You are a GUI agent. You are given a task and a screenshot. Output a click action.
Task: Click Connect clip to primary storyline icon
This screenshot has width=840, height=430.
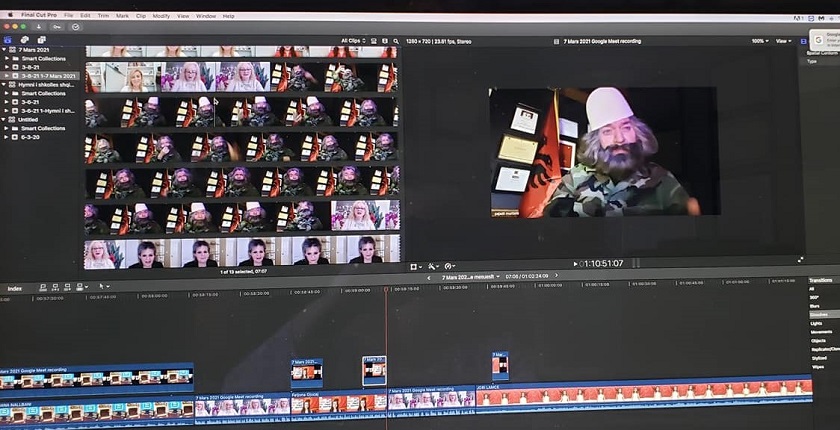point(43,288)
